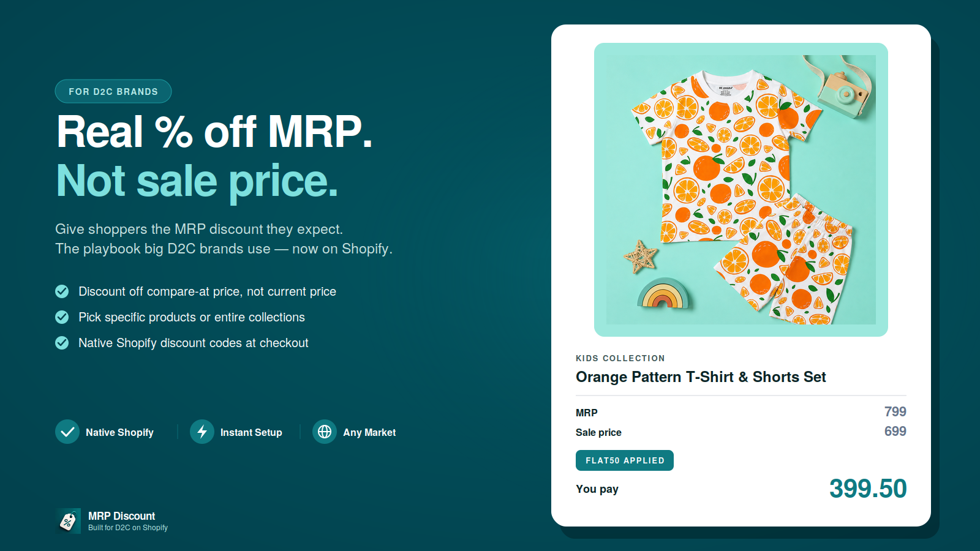This screenshot has width=980, height=551.
Task: Click the FLAT50 APPLIED discount badge
Action: click(x=625, y=460)
